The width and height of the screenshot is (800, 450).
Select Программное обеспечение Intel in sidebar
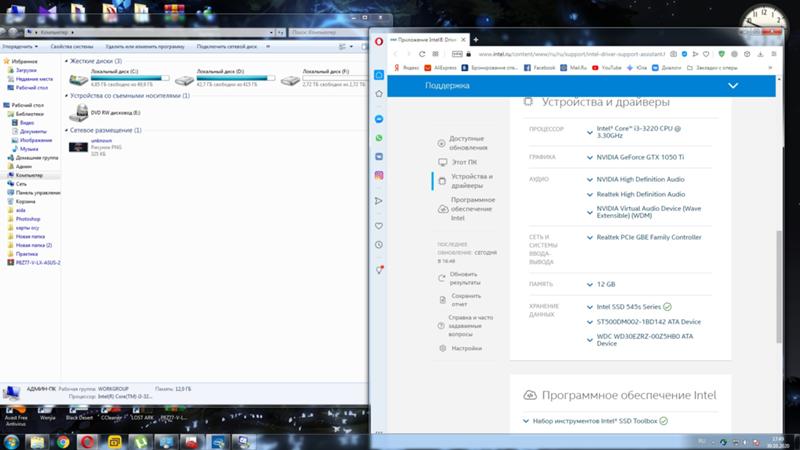coord(467,209)
